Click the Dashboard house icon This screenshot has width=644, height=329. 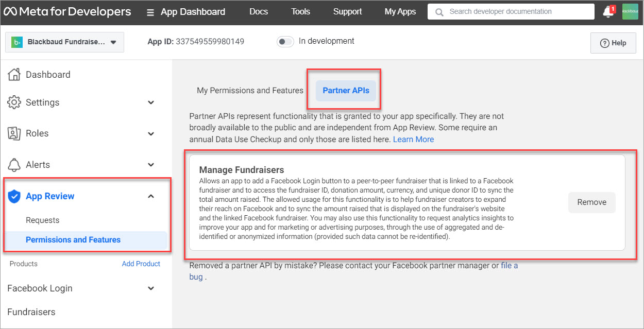[x=14, y=75]
